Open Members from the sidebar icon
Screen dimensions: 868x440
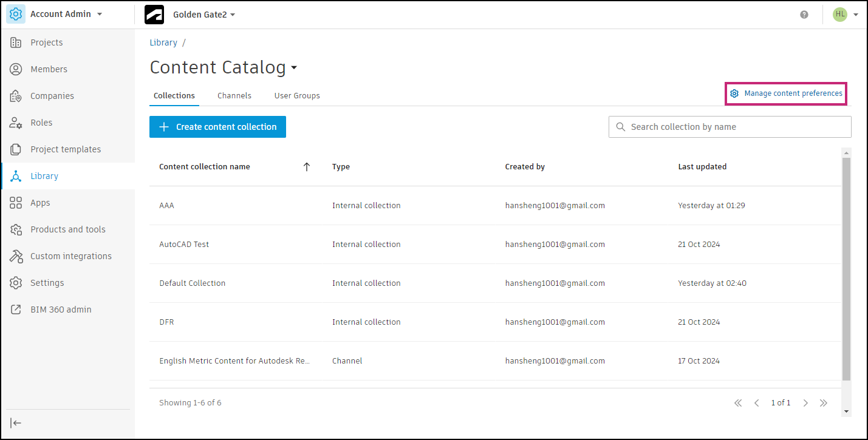tap(16, 69)
